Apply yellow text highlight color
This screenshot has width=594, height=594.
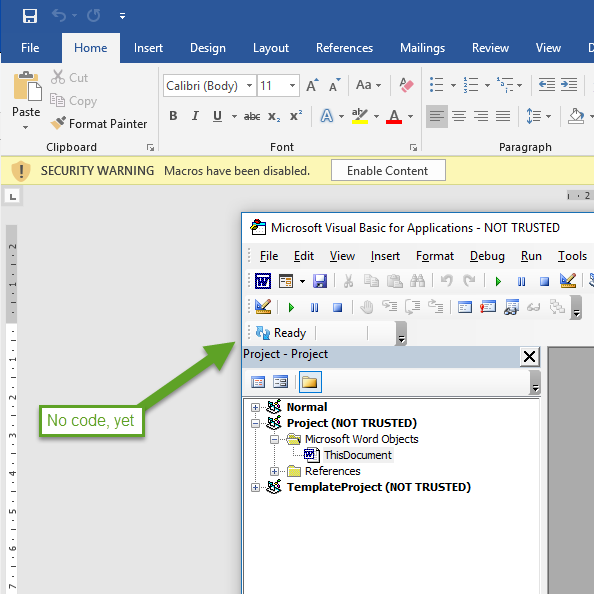[360, 116]
